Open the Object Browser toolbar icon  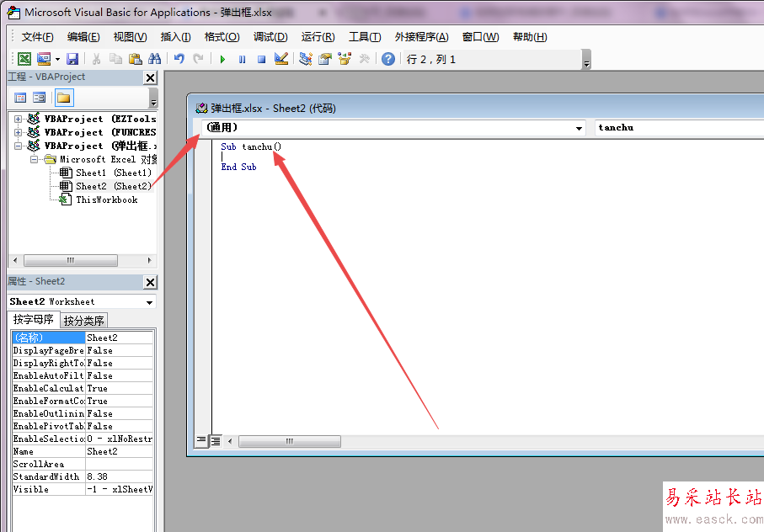[345, 59]
